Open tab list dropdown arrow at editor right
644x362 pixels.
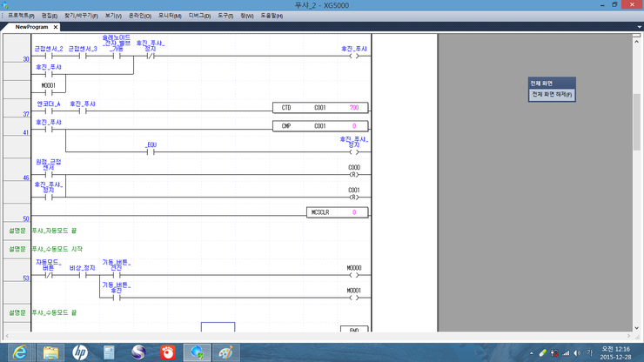click(640, 27)
